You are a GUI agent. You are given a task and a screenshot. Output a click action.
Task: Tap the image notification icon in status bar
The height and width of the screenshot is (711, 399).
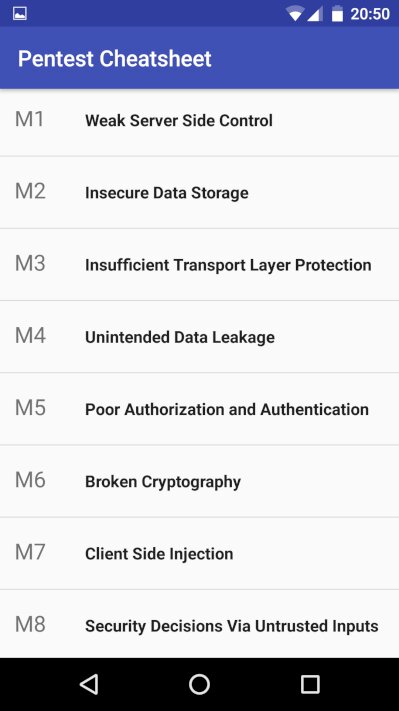(20, 14)
